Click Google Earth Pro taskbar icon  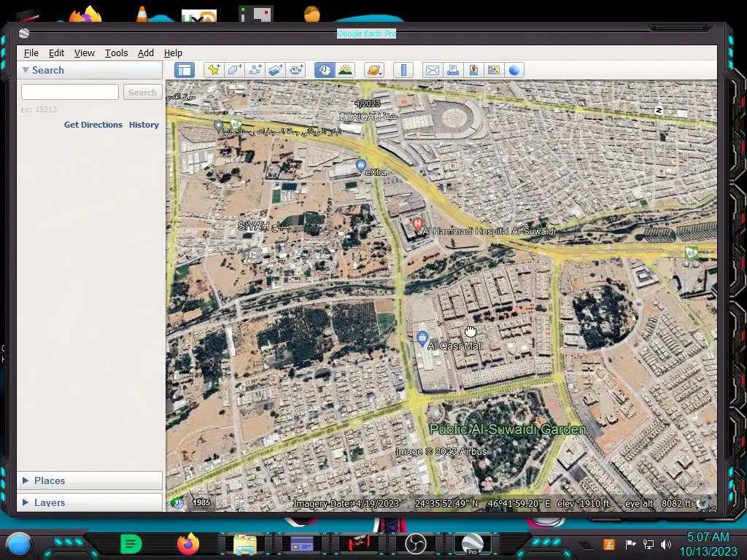coord(472,544)
